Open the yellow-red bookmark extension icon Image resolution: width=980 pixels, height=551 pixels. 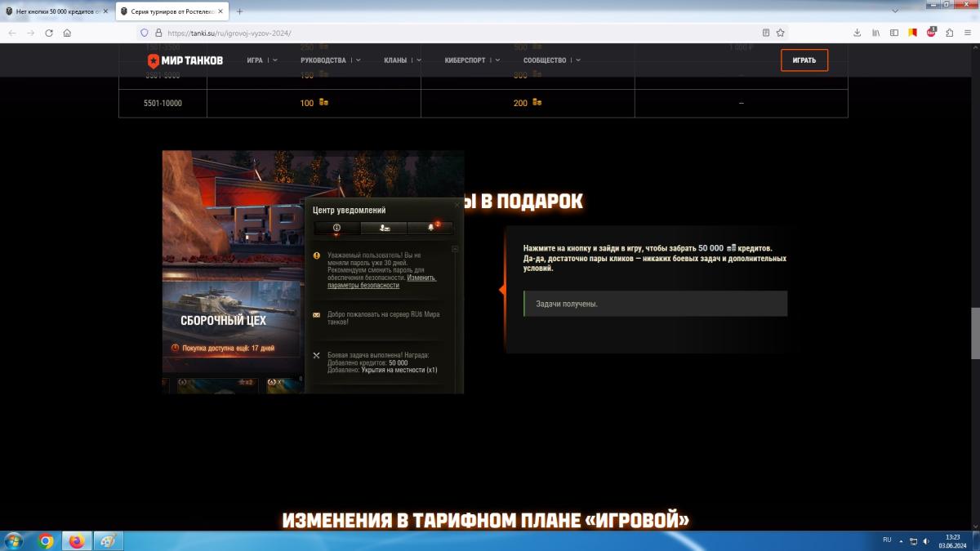coord(913,33)
